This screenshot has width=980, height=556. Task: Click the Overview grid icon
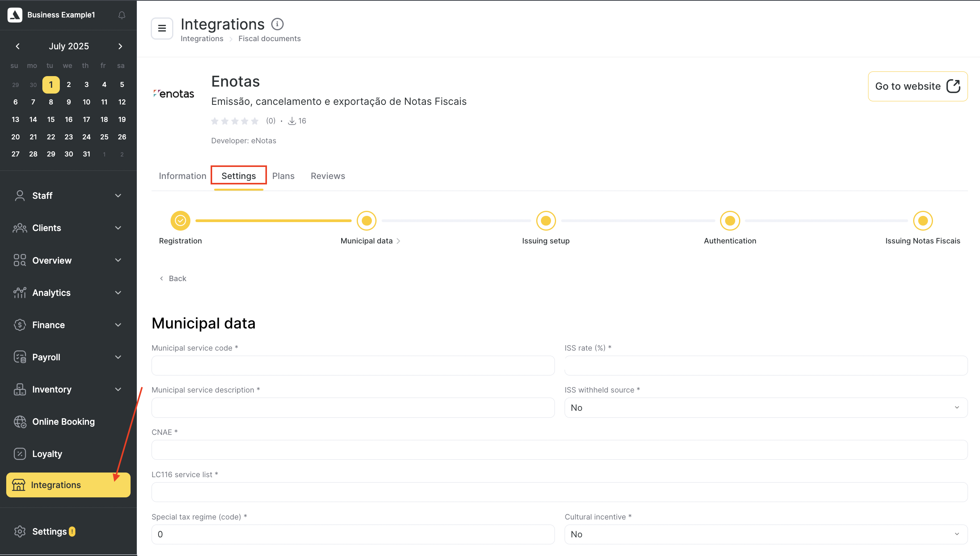coord(19,260)
